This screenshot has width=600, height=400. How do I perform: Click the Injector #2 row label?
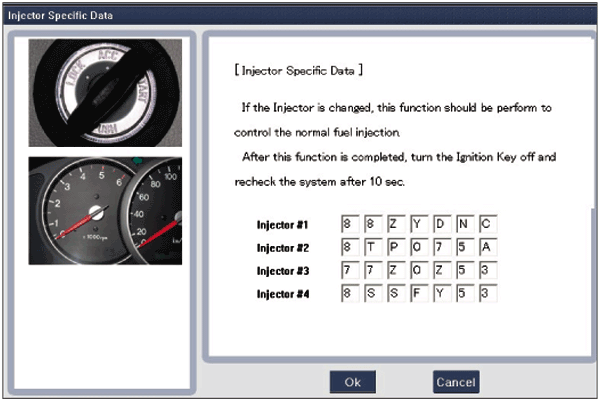pyautogui.click(x=283, y=248)
